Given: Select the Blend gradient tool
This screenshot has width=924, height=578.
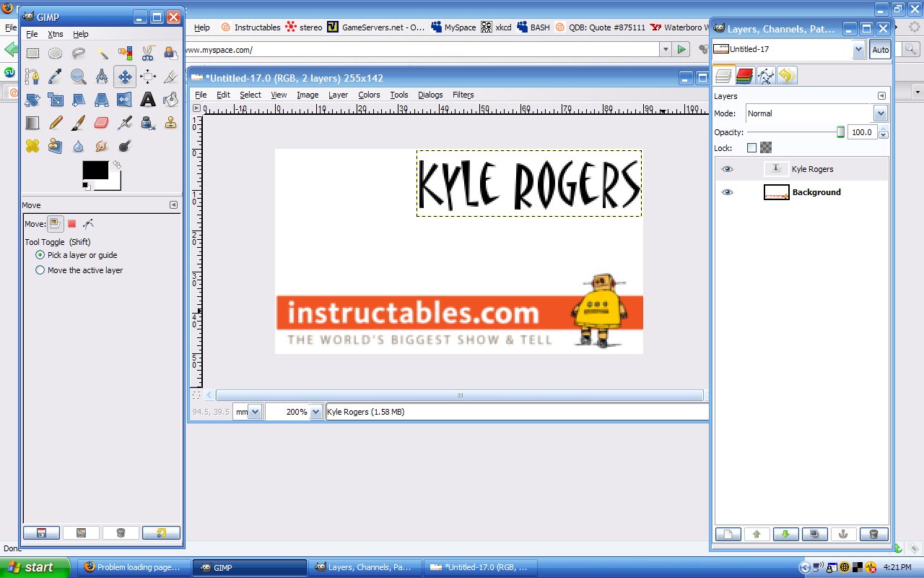Looking at the screenshot, I should point(32,122).
